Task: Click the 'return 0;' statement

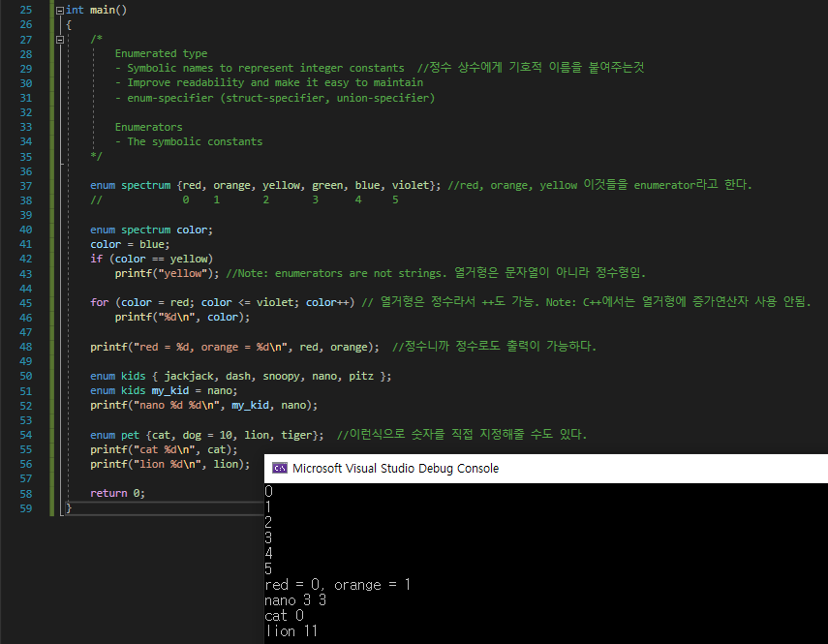Action: (117, 493)
